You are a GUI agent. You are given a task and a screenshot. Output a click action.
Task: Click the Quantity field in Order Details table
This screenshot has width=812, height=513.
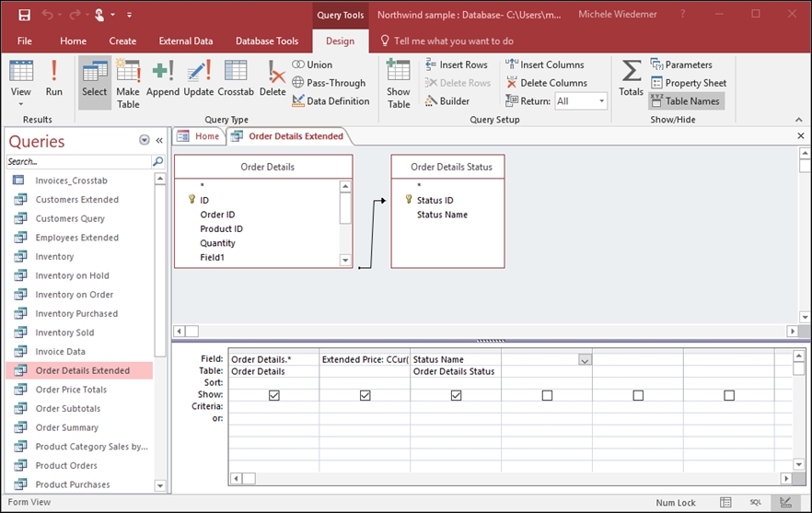217,243
